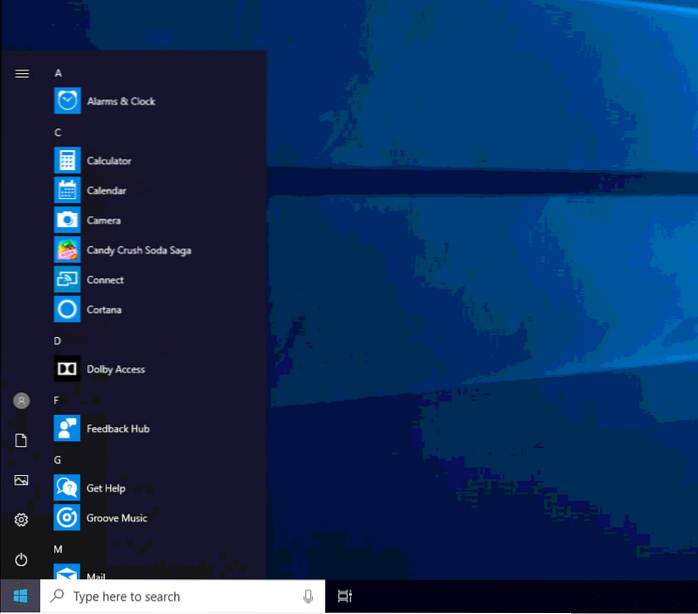Expand the Start hamburger menu
This screenshot has height=614, width=698.
click(x=21, y=73)
